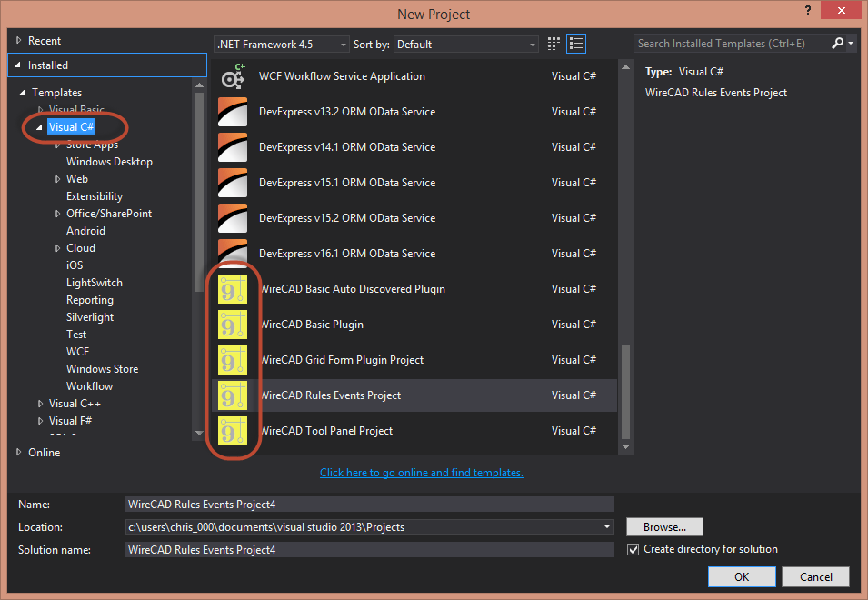Screen dimensions: 868x600
Task: Click the WireCAD Tool Panel Project icon
Action: 233,431
